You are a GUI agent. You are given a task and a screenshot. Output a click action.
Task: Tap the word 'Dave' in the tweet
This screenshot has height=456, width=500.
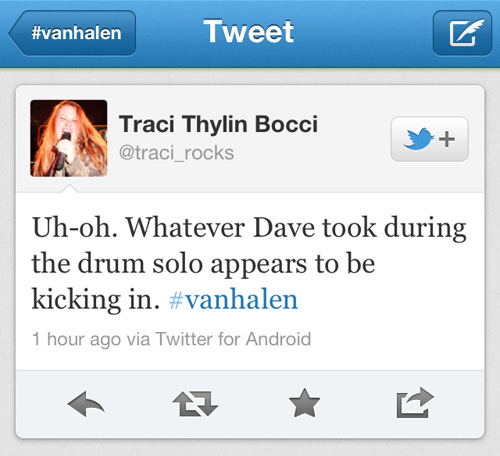[284, 228]
